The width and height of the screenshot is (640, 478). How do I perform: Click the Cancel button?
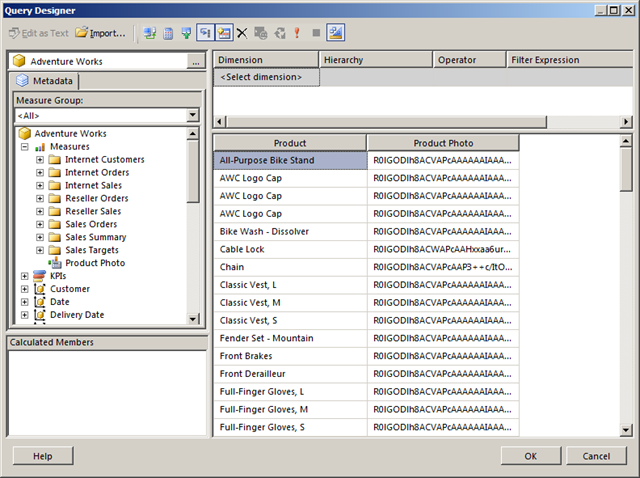click(596, 456)
